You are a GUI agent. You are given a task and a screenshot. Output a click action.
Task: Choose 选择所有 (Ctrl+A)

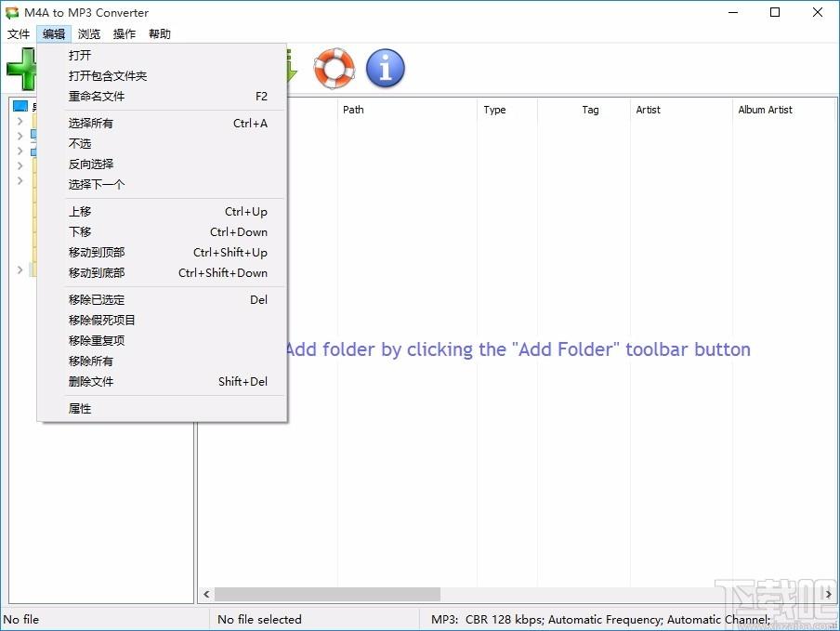pyautogui.click(x=162, y=124)
